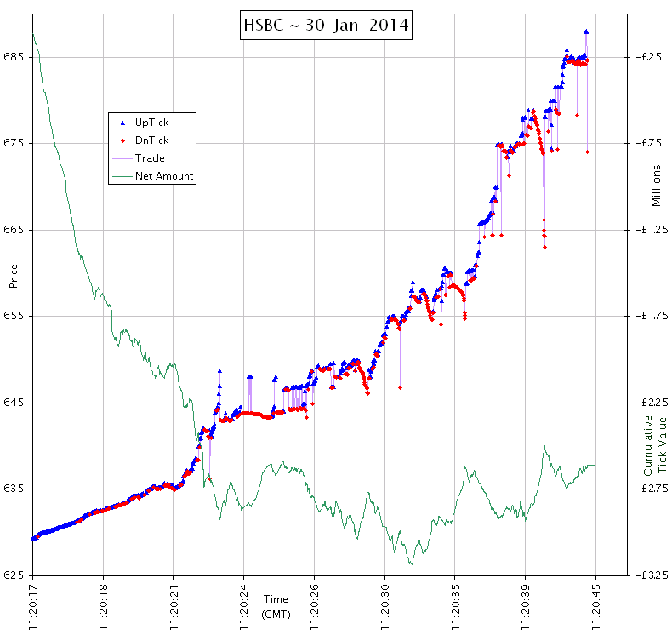Click the -£225 right axis label
The image size is (672, 635).
(652, 403)
